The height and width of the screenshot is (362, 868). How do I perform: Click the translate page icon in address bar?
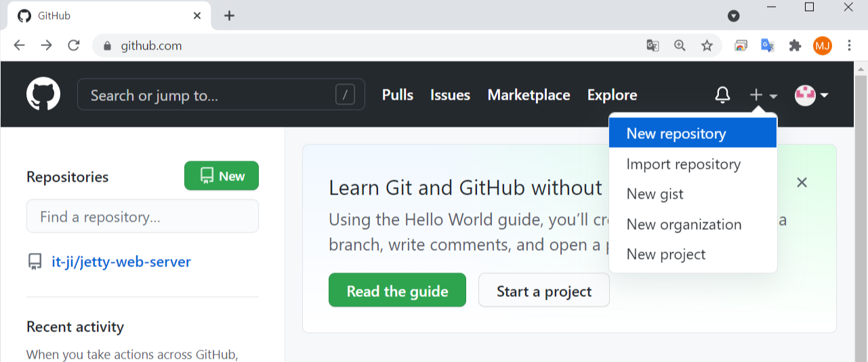coord(653,45)
